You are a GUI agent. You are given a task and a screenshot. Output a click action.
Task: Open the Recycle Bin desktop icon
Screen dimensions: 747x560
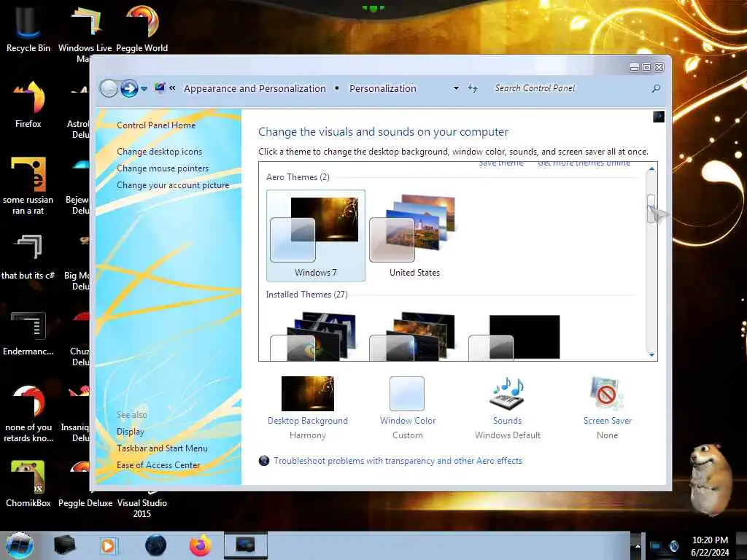pos(28,28)
